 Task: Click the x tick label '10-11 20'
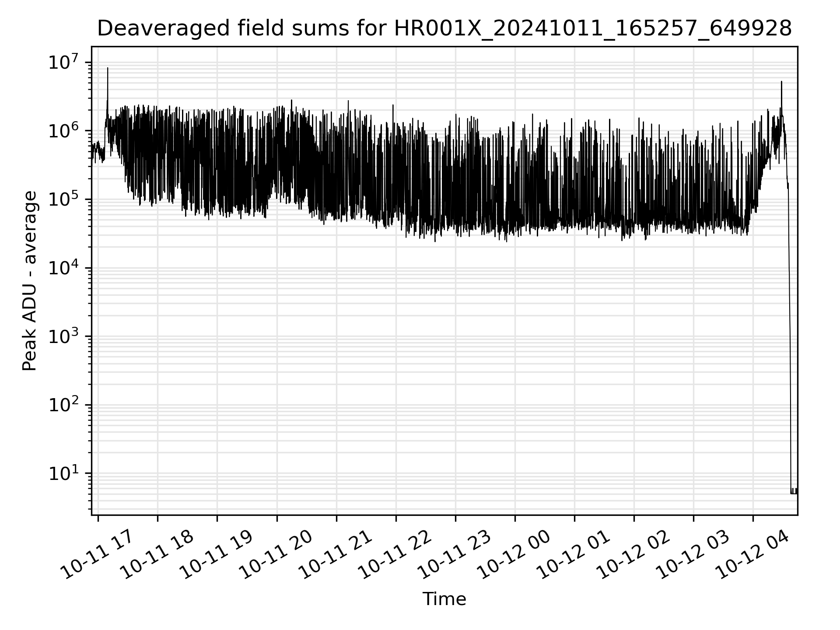pos(276,554)
